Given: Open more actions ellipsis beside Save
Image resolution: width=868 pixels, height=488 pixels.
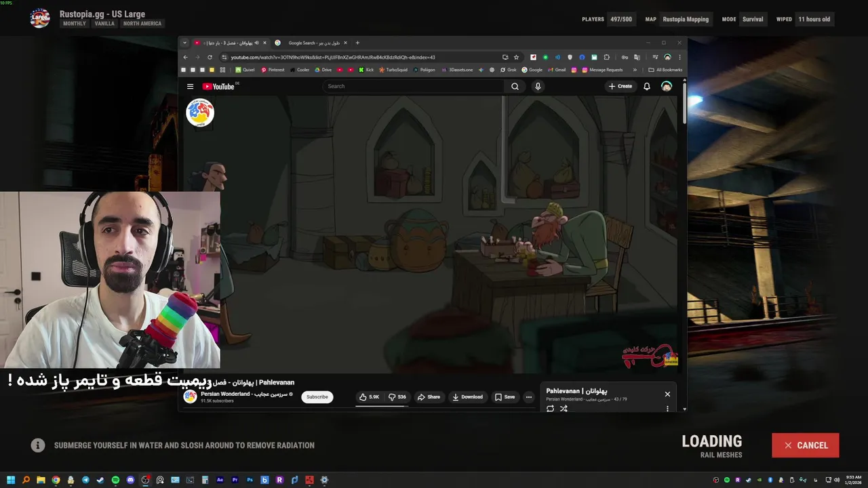Looking at the screenshot, I should click(529, 397).
